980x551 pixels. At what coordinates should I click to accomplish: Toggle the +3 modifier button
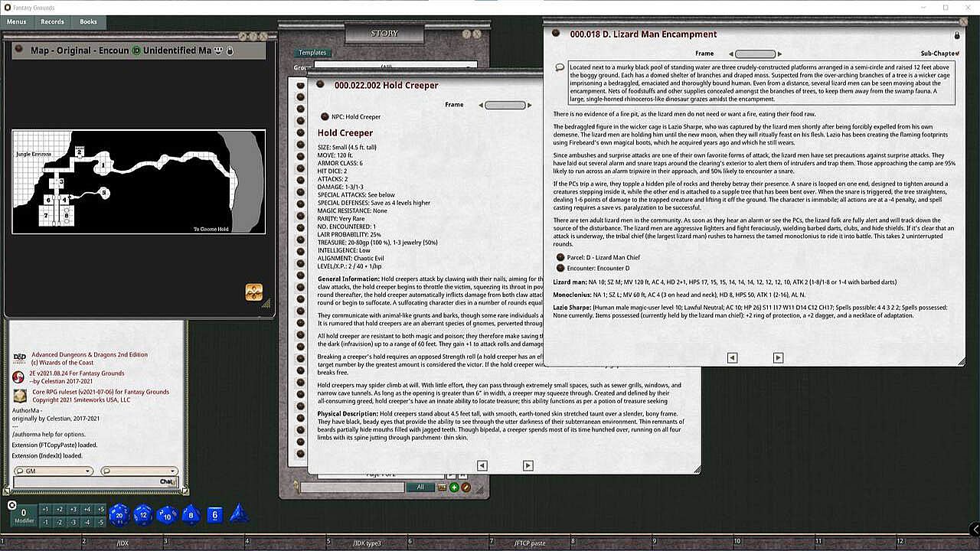pos(73,510)
